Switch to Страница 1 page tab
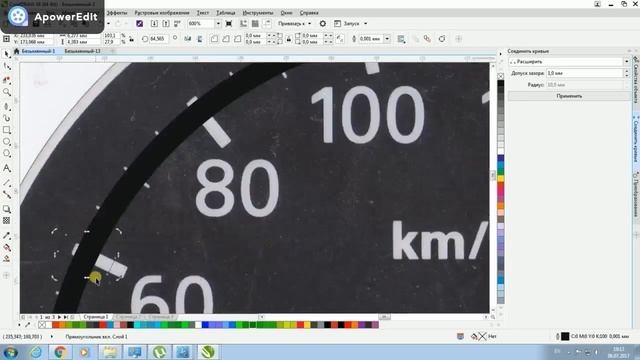 coord(96,317)
